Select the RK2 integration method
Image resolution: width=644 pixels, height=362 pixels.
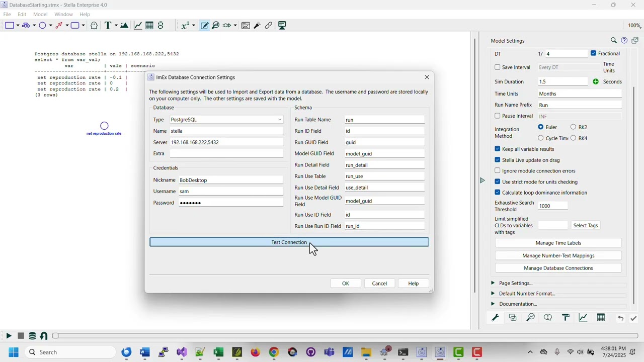(x=573, y=127)
